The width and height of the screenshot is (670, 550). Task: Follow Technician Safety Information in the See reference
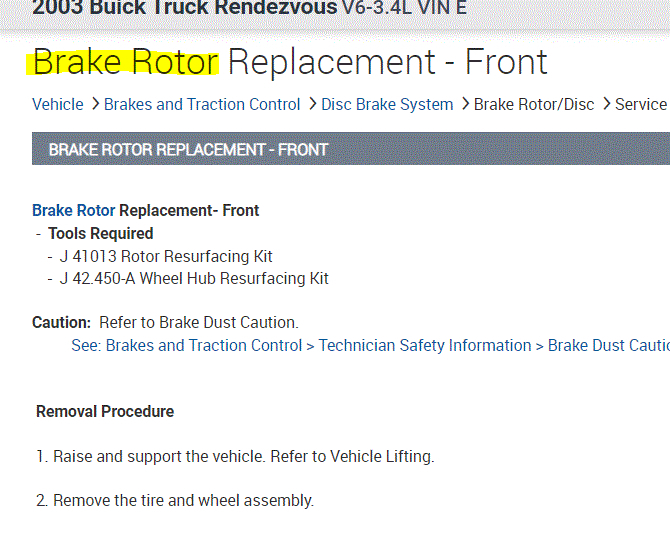click(425, 345)
